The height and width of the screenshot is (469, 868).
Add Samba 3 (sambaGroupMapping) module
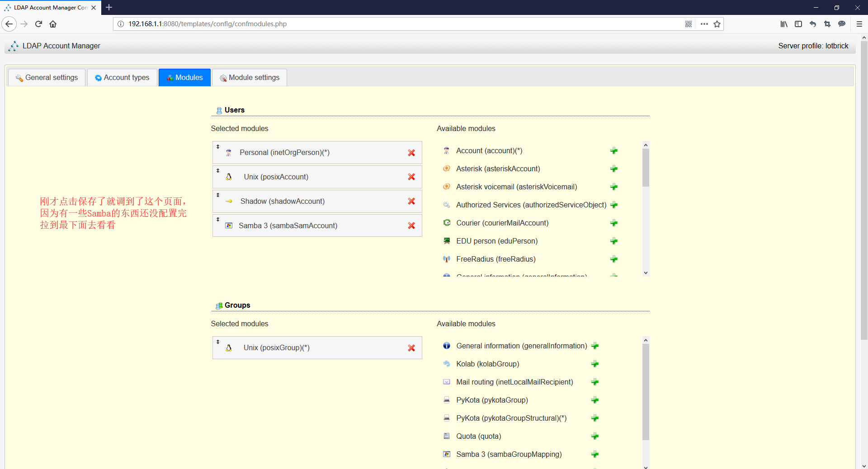coord(595,454)
